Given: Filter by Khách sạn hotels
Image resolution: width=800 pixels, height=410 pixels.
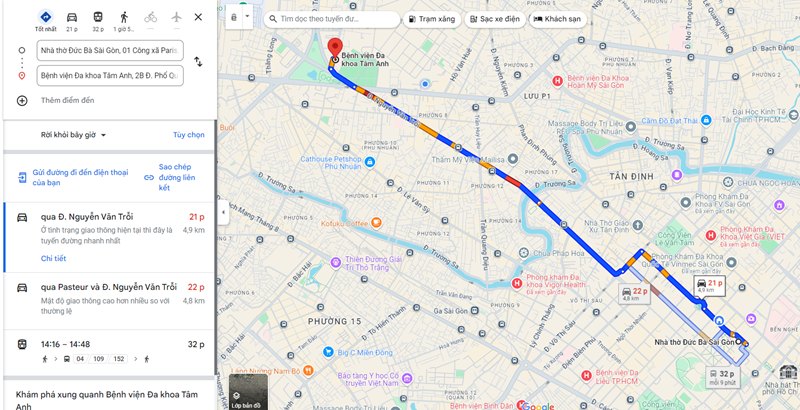Looking at the screenshot, I should coord(558,19).
